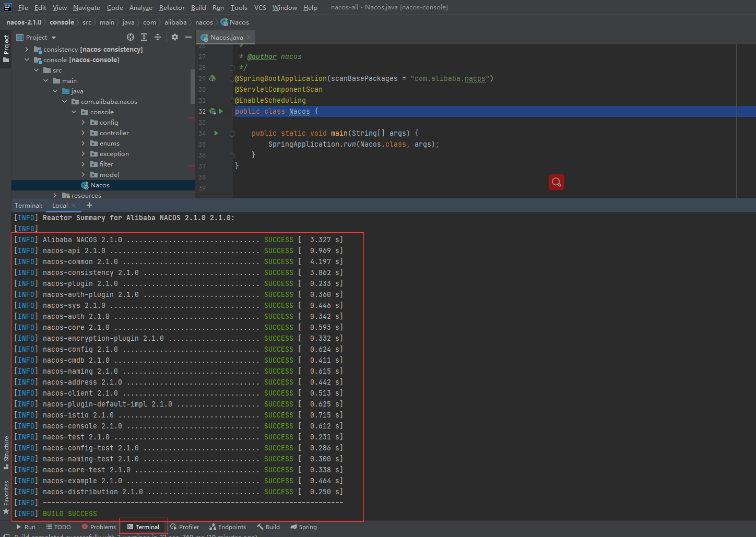Expand the resources folder
756x537 pixels.
pos(55,195)
